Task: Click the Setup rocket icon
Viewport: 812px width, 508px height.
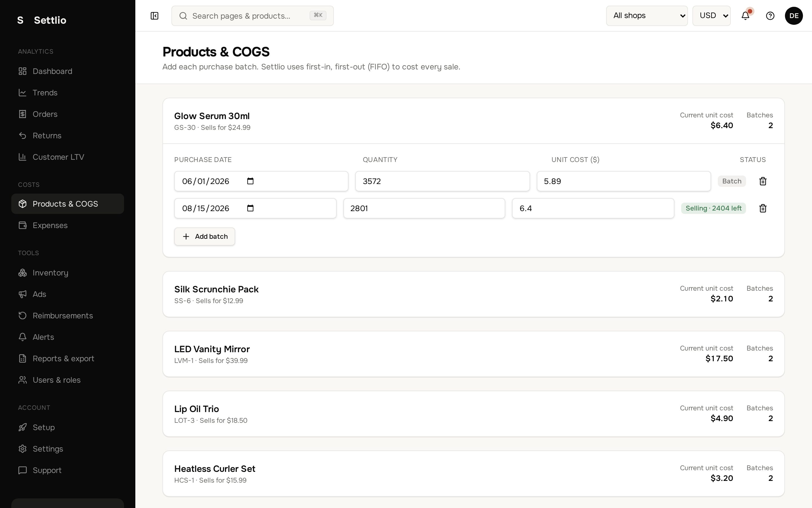Action: coord(23,427)
